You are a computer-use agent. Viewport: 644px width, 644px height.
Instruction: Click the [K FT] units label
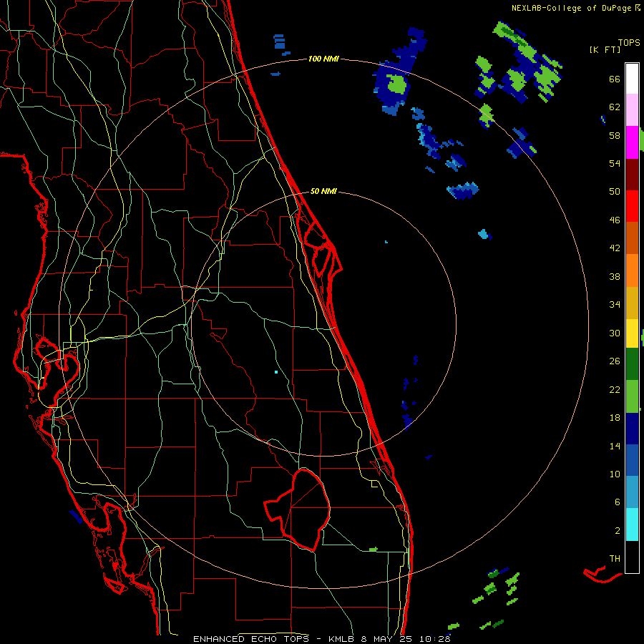605,49
